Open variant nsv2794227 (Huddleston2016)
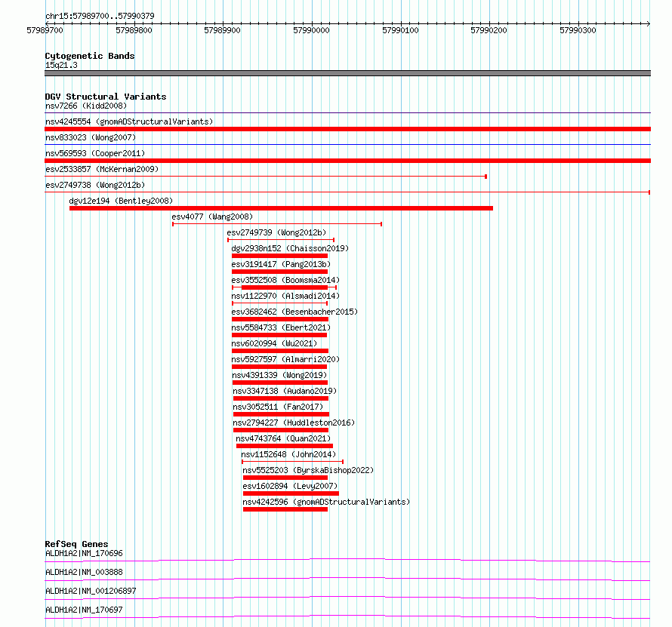 pyautogui.click(x=294, y=423)
